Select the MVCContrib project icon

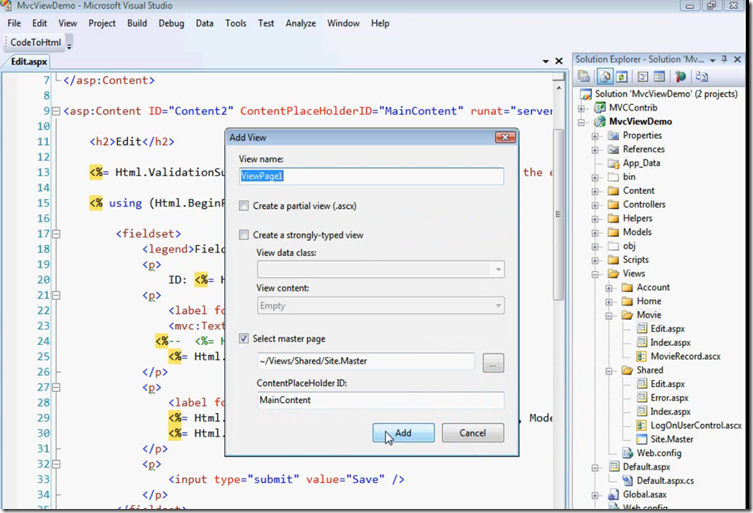pyautogui.click(x=600, y=108)
